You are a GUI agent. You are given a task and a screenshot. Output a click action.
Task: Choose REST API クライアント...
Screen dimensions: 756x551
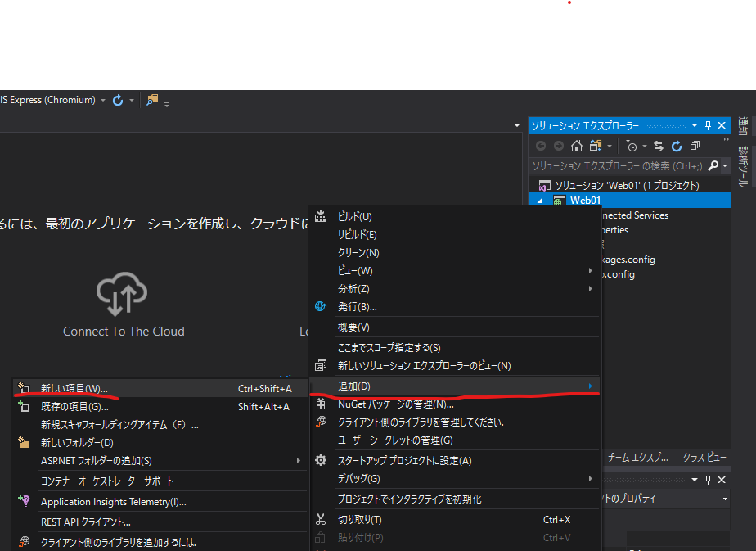(x=160, y=522)
